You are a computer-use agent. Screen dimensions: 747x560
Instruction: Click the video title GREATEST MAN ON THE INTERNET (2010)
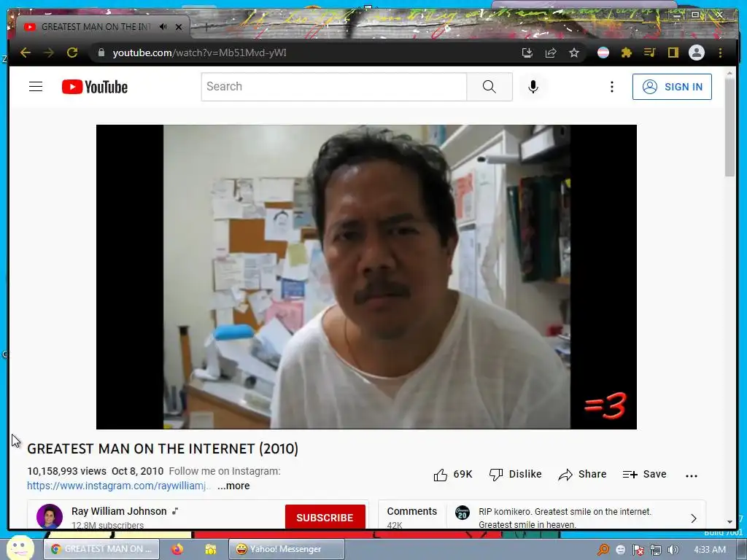163,448
